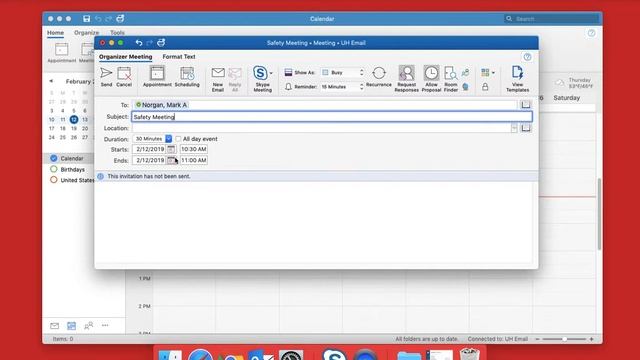The image size is (640, 360).
Task: Open Skype from the Dock
Action: pos(334,355)
